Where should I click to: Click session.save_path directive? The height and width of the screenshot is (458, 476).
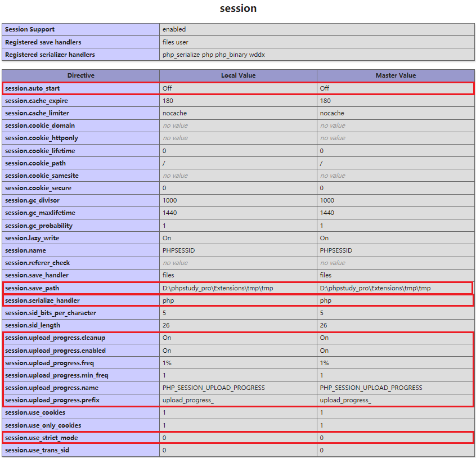pos(32,288)
